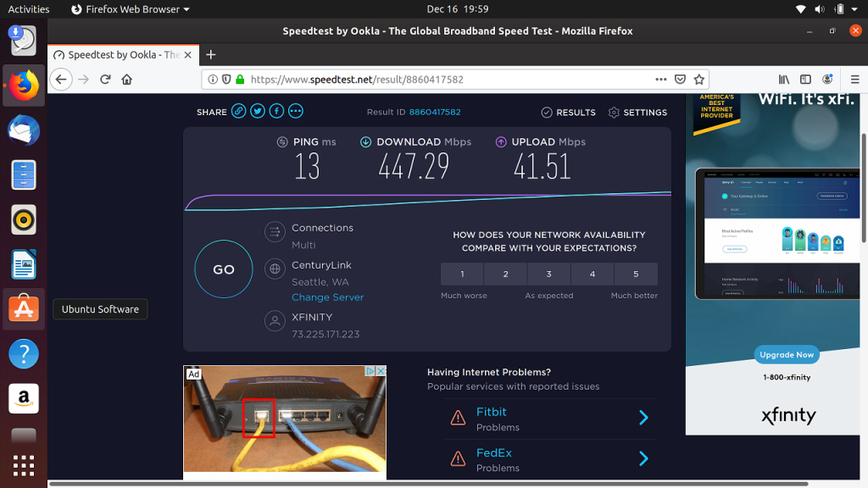Show applications grid in the dock

[24, 466]
